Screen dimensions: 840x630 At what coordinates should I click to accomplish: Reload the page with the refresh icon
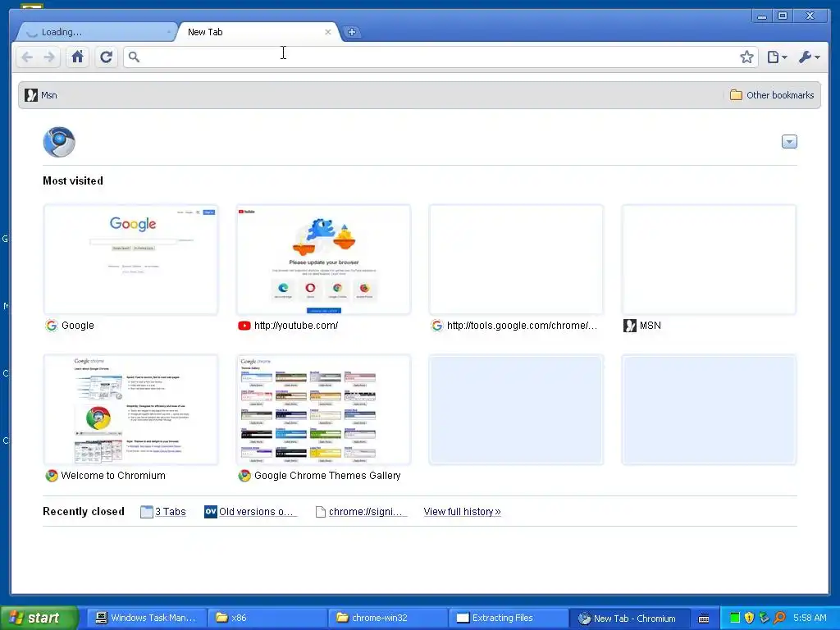pyautogui.click(x=106, y=57)
